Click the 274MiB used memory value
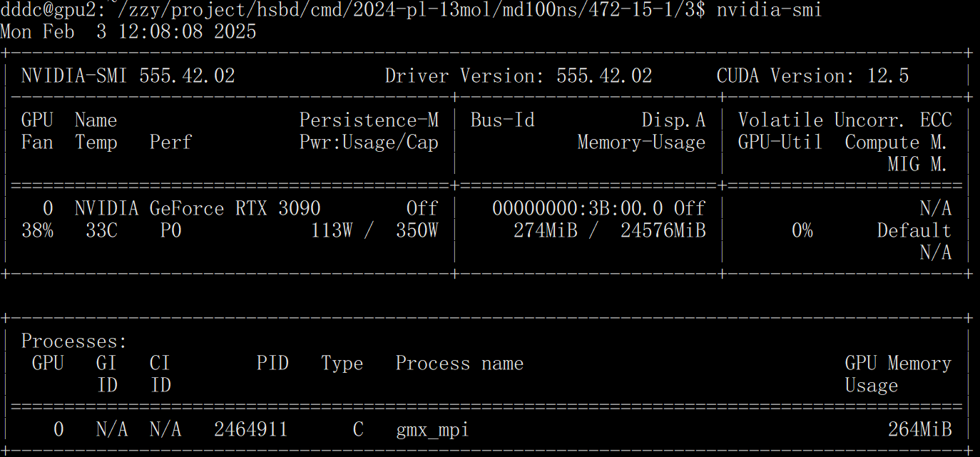 tap(546, 231)
